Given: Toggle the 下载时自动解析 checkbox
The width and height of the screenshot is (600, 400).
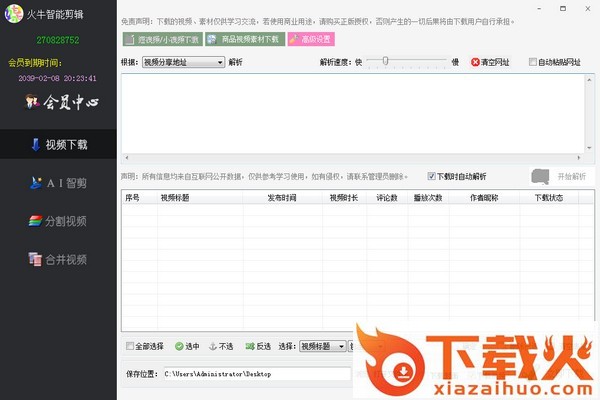Looking at the screenshot, I should pyautogui.click(x=431, y=176).
